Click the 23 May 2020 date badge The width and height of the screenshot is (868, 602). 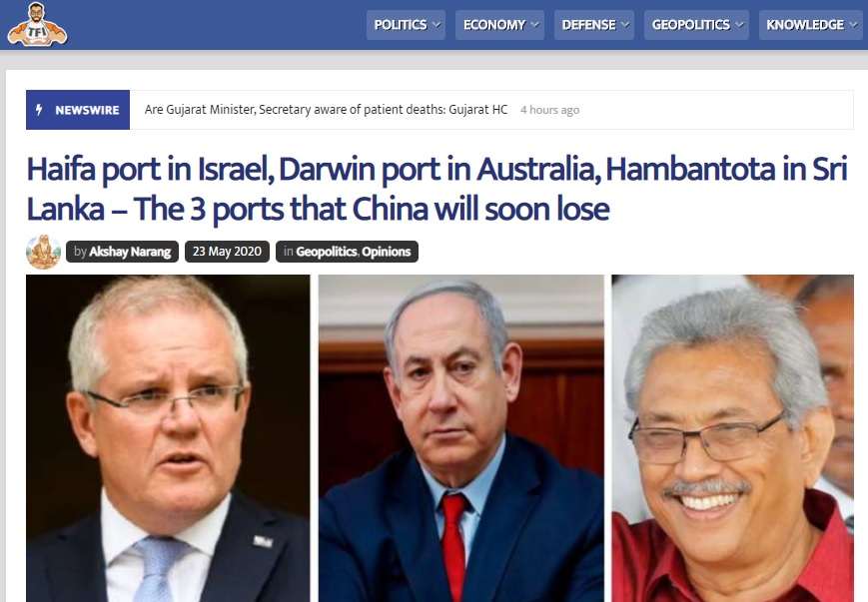(x=227, y=252)
